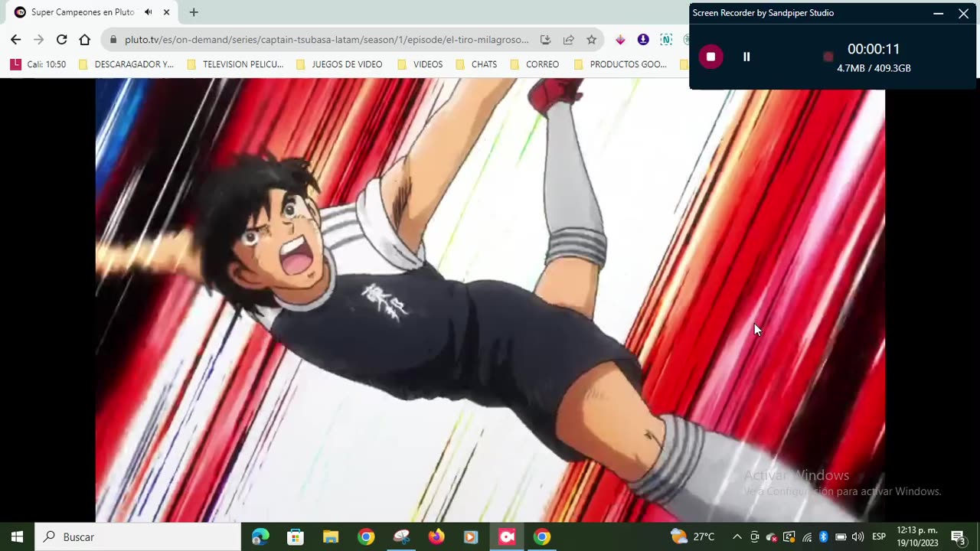Image resolution: width=980 pixels, height=551 pixels.
Task: Open the green N extension
Action: [x=666, y=40]
